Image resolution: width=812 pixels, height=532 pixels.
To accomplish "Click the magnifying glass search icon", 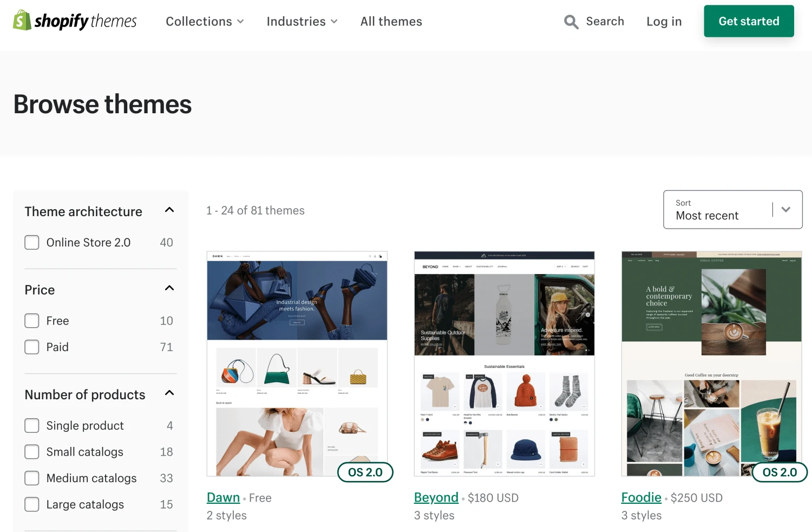I will 571,22.
